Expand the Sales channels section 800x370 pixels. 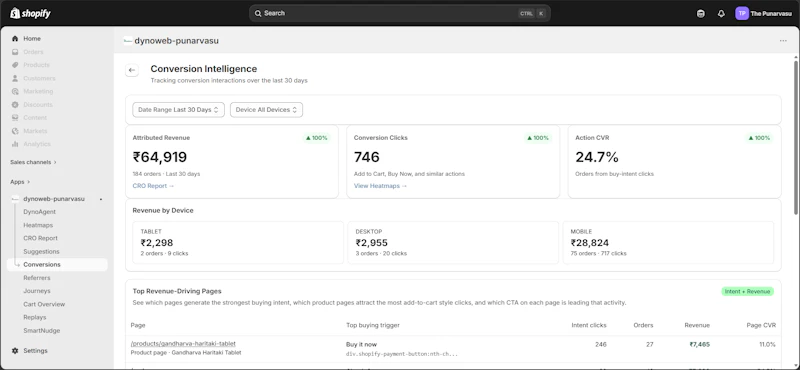tap(33, 162)
